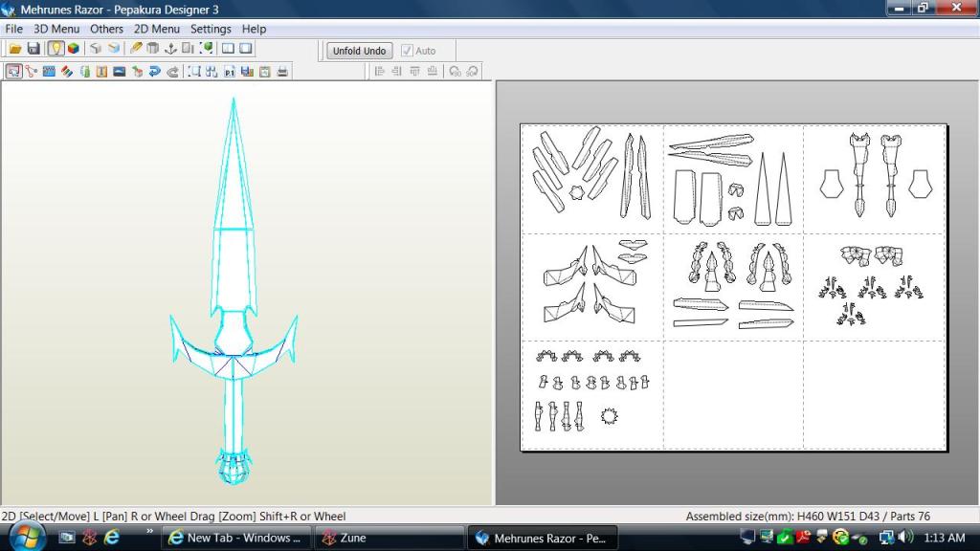The image size is (980, 551).
Task: Click the volume speaker tray icon
Action: click(905, 538)
